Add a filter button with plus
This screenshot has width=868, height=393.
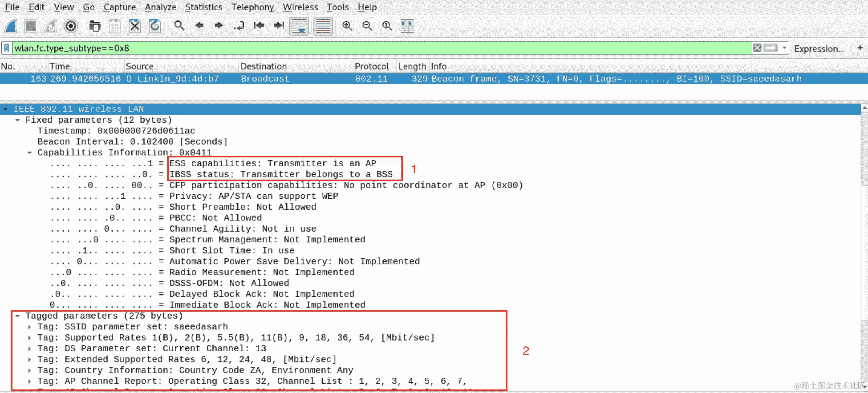(x=860, y=48)
